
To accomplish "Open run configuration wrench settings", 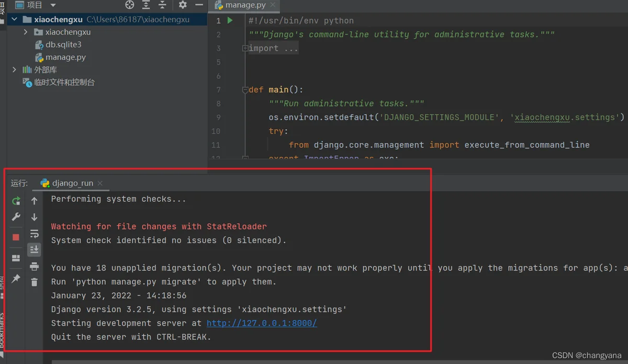I will coord(16,217).
